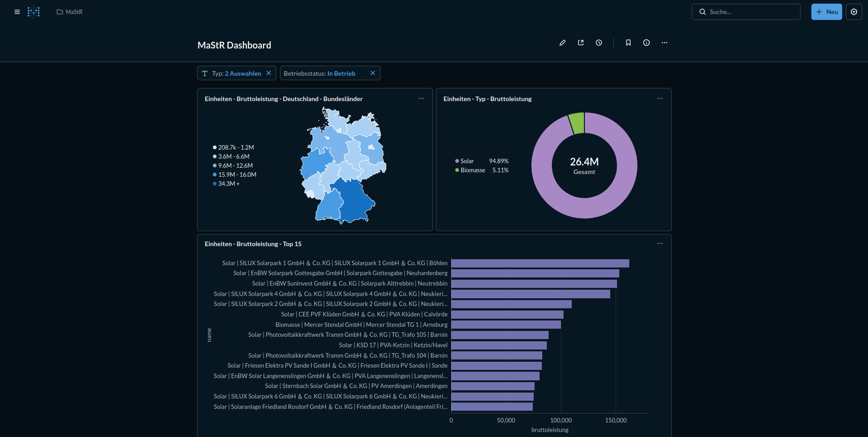
Task: Click the Neu button
Action: (x=827, y=12)
